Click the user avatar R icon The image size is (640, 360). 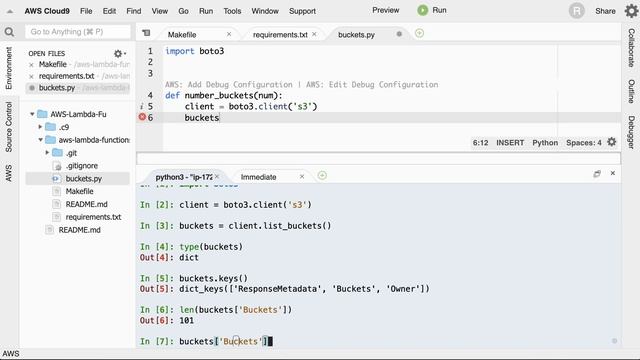tap(577, 11)
